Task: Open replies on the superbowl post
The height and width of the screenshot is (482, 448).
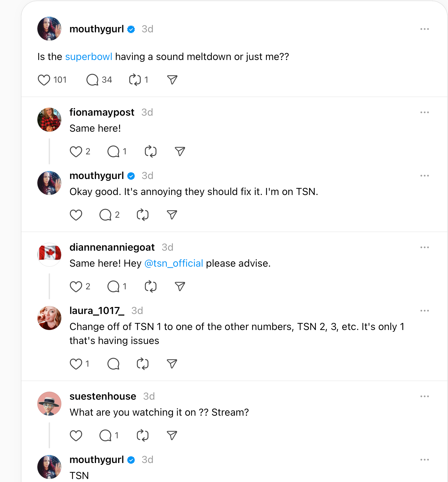Action: coord(92,80)
